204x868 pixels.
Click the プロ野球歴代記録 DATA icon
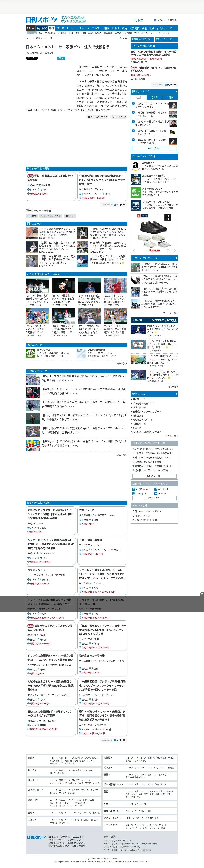(81, 353)
